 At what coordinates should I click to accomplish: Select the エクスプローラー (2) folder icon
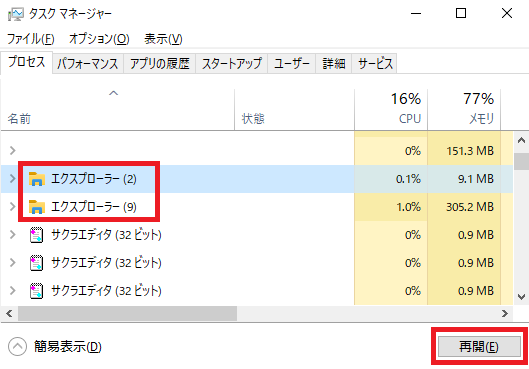(36, 179)
